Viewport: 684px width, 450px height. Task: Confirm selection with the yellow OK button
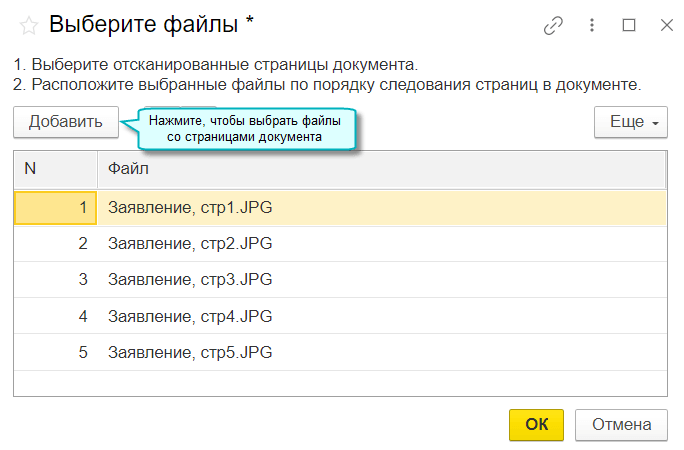pyautogui.click(x=536, y=424)
